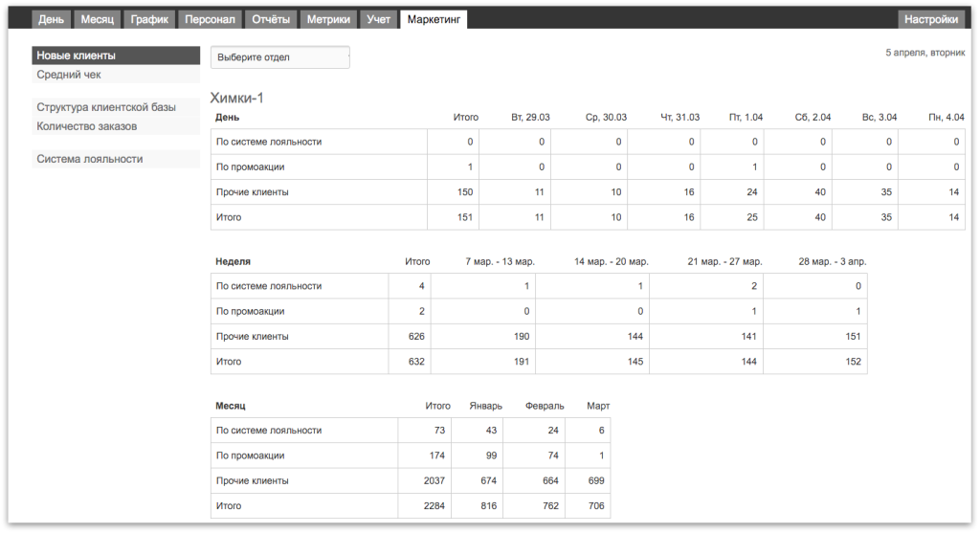Select the Маркетинг tab
The height and width of the screenshot is (533, 980).
434,19
